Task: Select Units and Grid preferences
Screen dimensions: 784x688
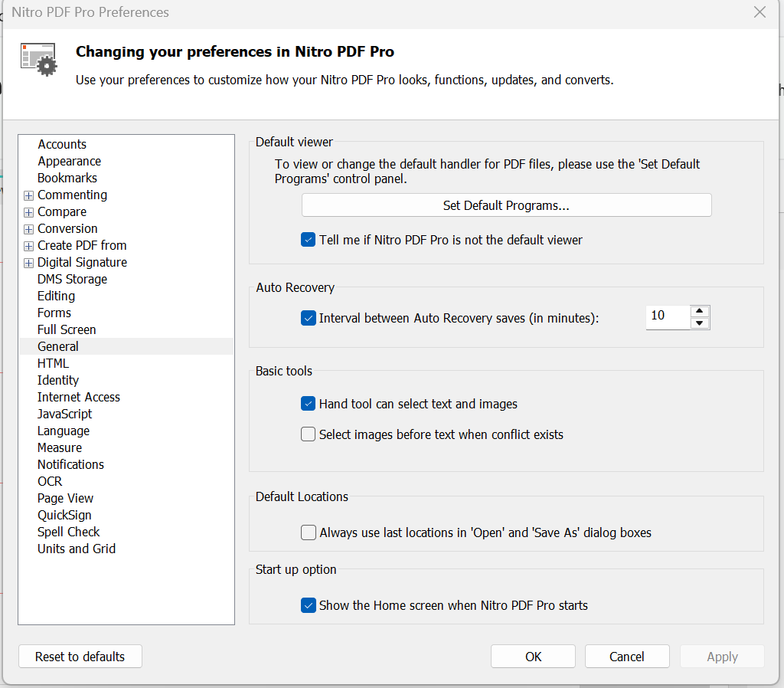Action: point(77,549)
